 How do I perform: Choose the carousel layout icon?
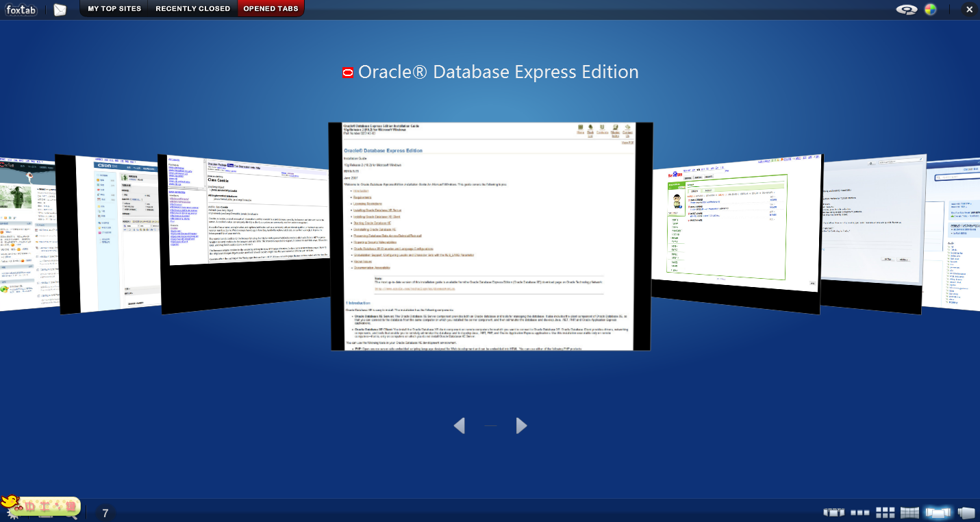coord(833,512)
